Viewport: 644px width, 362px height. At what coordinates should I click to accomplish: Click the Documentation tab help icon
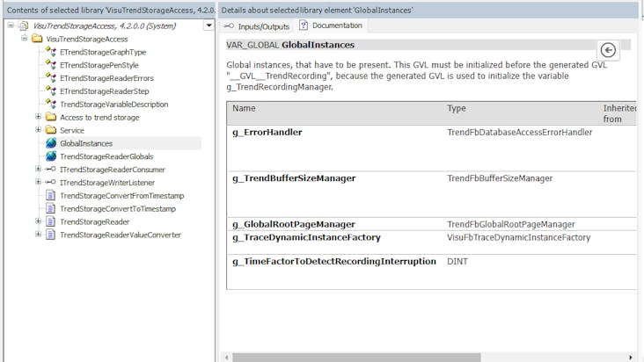pyautogui.click(x=304, y=26)
